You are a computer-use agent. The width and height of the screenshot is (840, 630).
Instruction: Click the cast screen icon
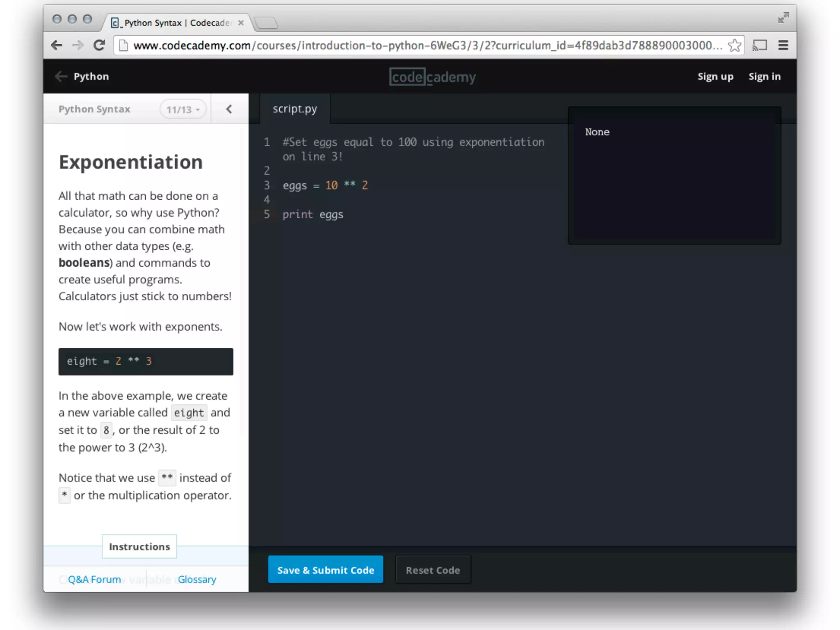[759, 45]
